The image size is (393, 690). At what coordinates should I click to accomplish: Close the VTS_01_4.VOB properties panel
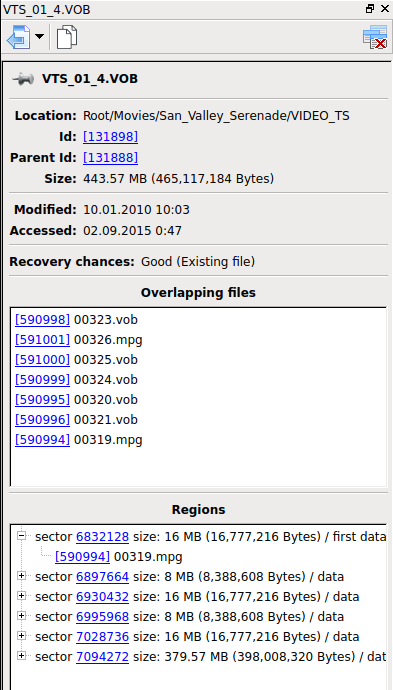[x=384, y=8]
